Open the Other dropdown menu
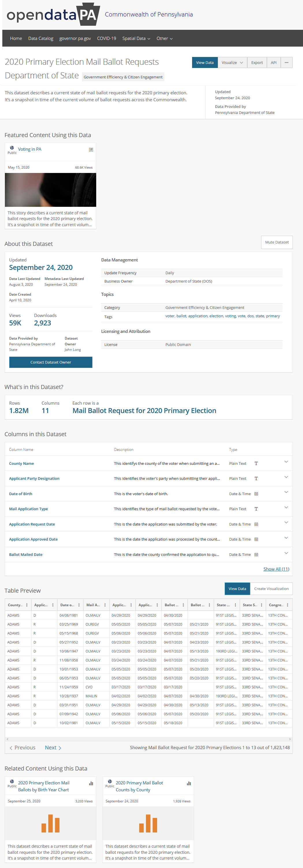Screen dimensions: 303x868 point(165,38)
